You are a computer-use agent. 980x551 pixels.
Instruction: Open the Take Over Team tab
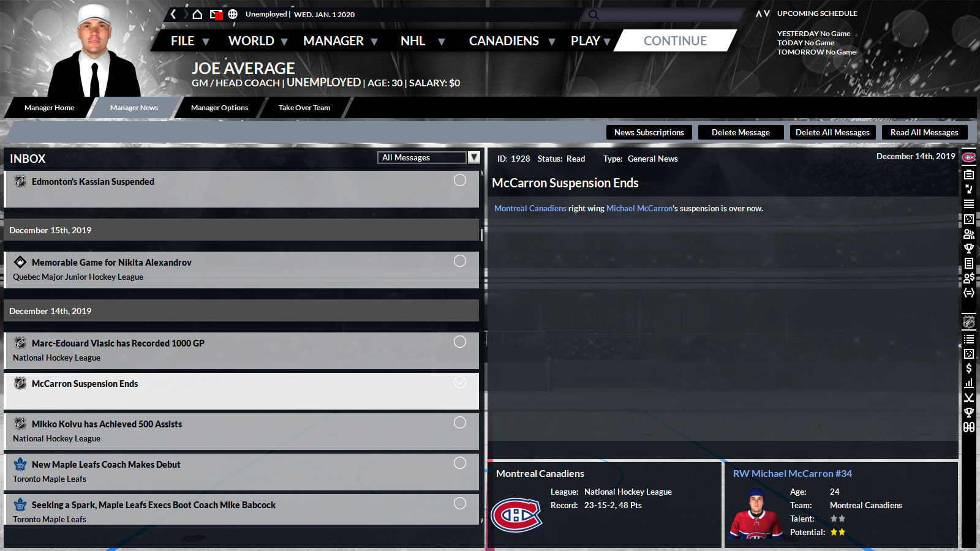(304, 107)
